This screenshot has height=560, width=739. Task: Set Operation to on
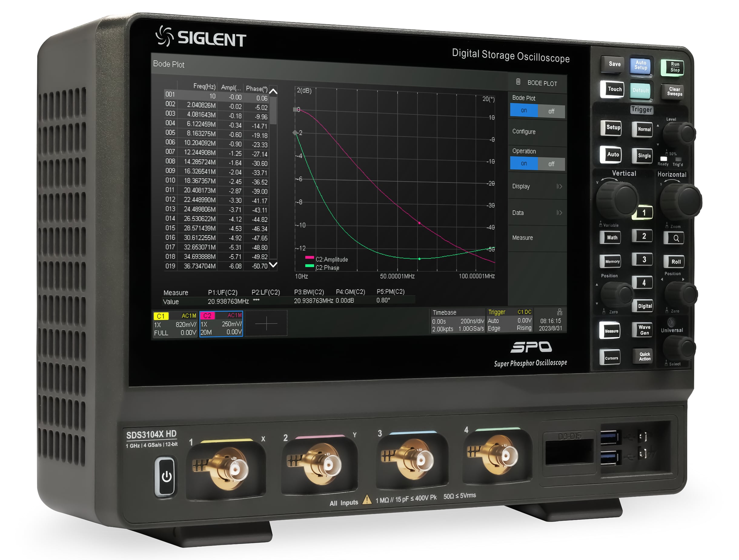[x=524, y=164]
